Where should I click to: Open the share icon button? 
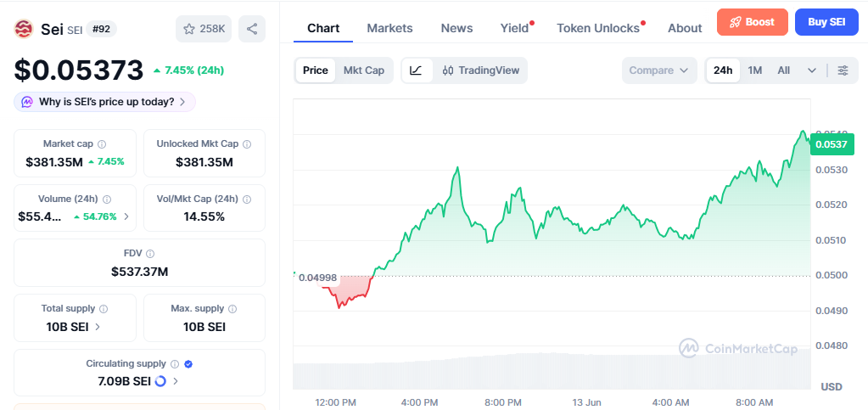252,29
